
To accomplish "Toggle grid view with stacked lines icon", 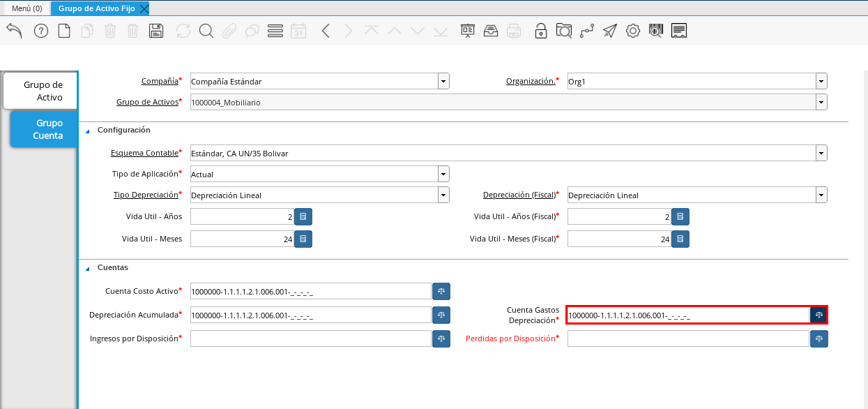I will coord(275,31).
